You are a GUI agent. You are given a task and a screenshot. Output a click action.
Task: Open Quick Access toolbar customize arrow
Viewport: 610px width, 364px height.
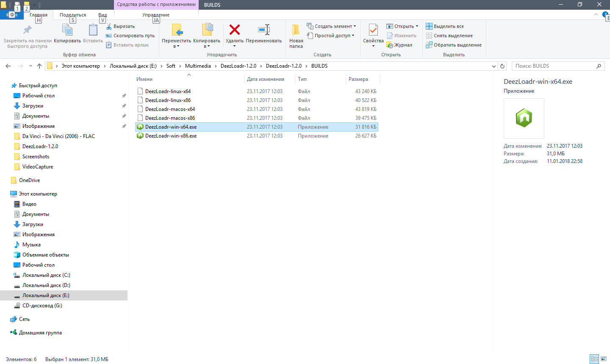tap(34, 5)
